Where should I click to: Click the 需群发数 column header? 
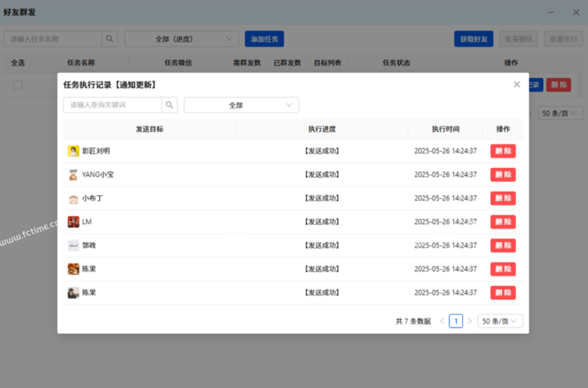[x=247, y=62]
